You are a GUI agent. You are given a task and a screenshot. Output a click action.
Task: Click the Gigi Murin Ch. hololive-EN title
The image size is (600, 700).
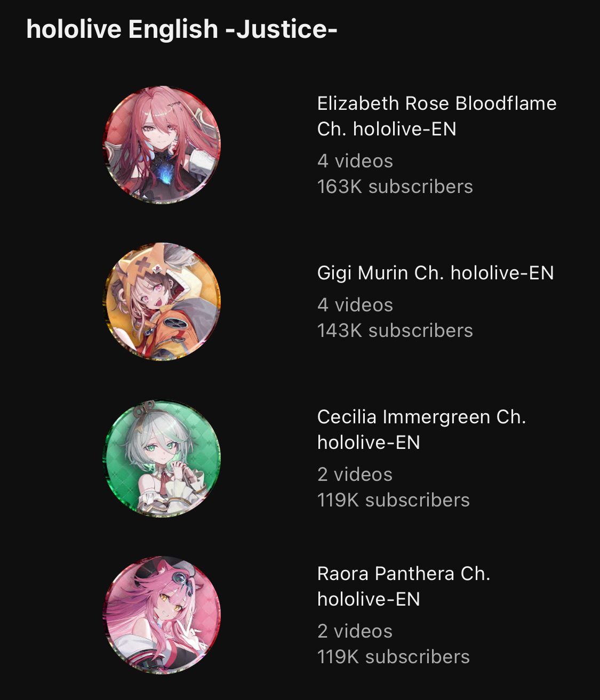point(436,273)
